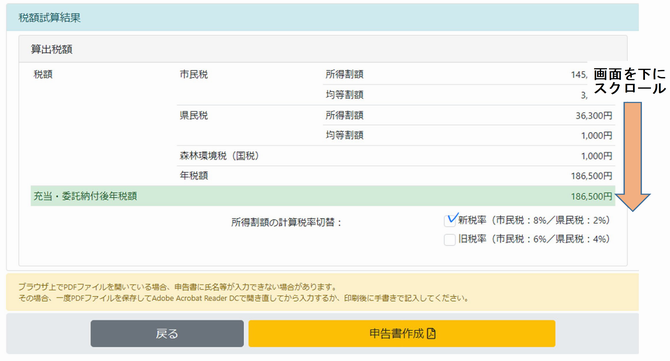This screenshot has height=361, width=670.
Task: Select the 県民税 均等割額 1,000円 value
Action: tap(597, 135)
